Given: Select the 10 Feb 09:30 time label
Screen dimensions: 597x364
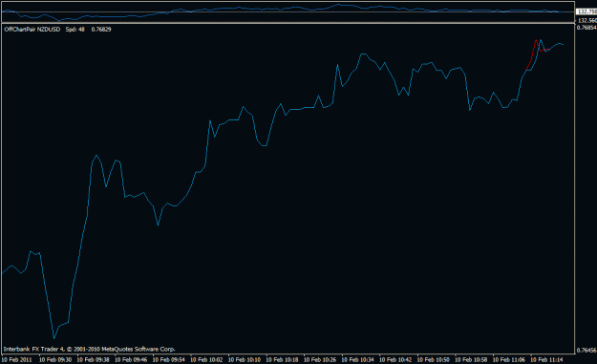Looking at the screenshot, I should coord(55,359).
